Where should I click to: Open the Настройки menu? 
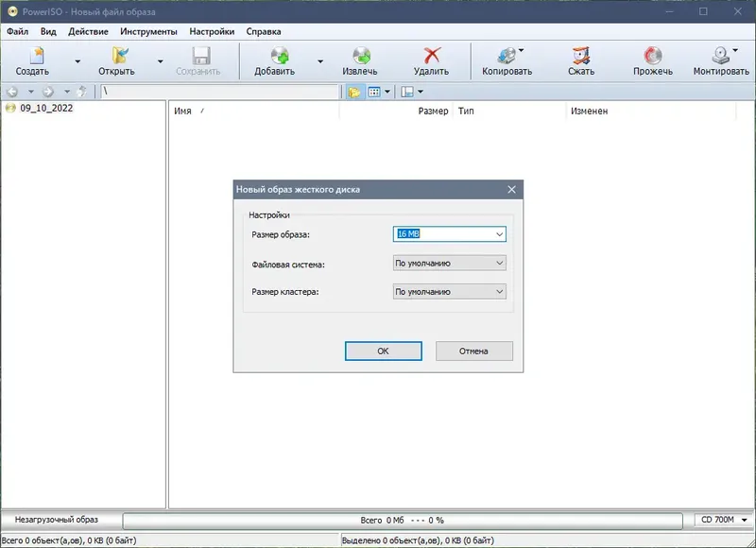(x=212, y=32)
